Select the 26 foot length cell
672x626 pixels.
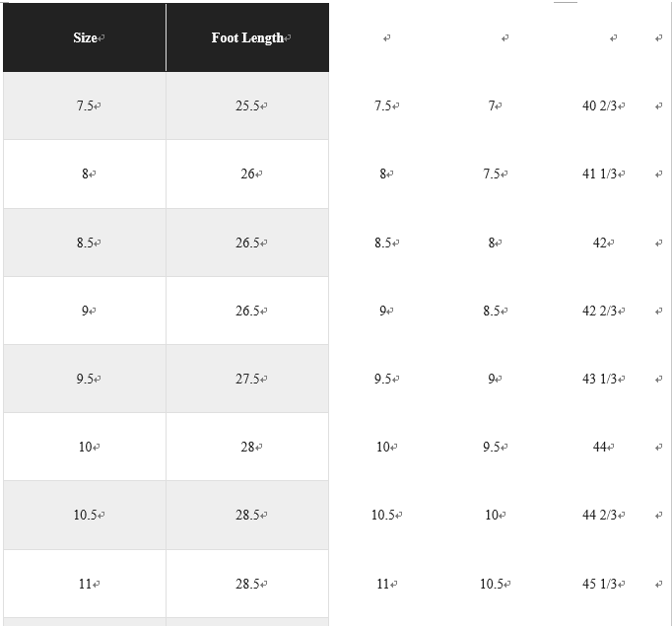point(247,174)
